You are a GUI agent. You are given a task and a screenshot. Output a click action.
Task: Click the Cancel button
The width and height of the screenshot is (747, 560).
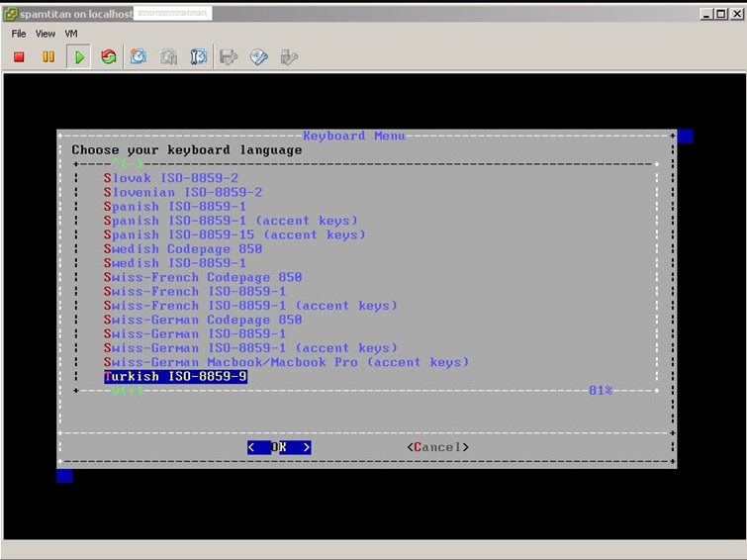(x=438, y=447)
